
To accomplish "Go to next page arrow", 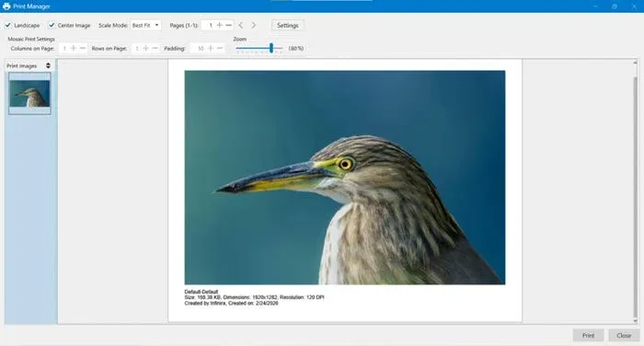I will [254, 26].
